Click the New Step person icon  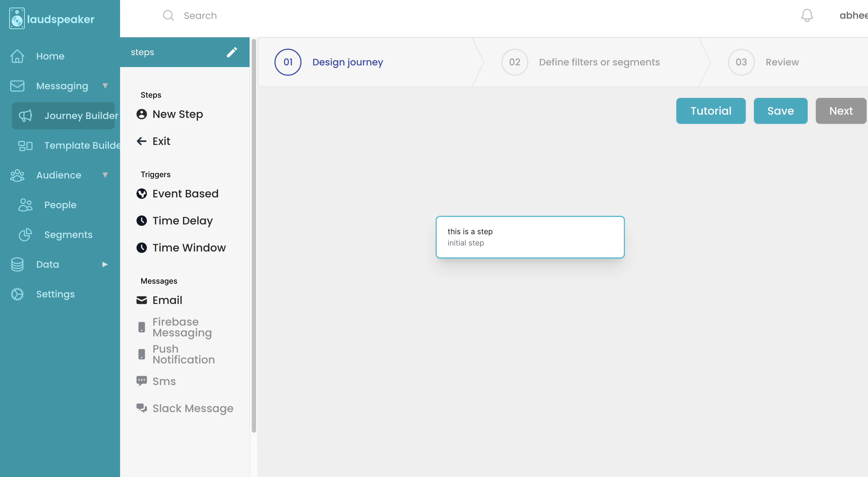[141, 114]
